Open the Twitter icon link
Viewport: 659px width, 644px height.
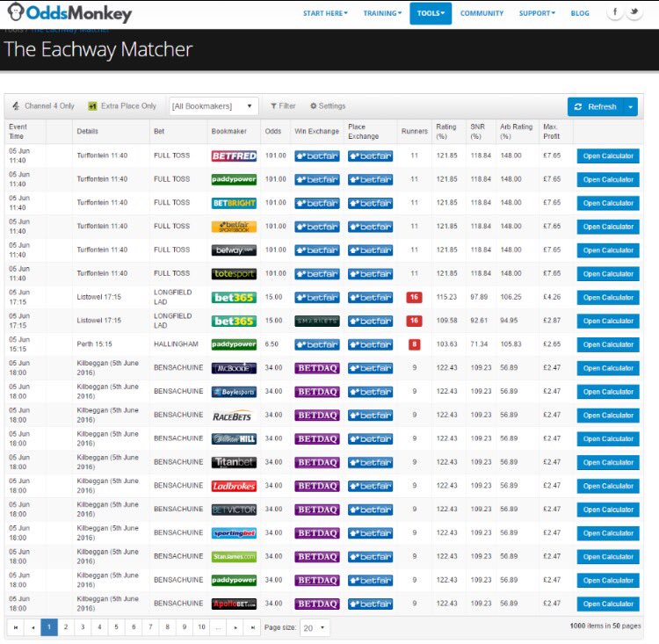[634, 11]
